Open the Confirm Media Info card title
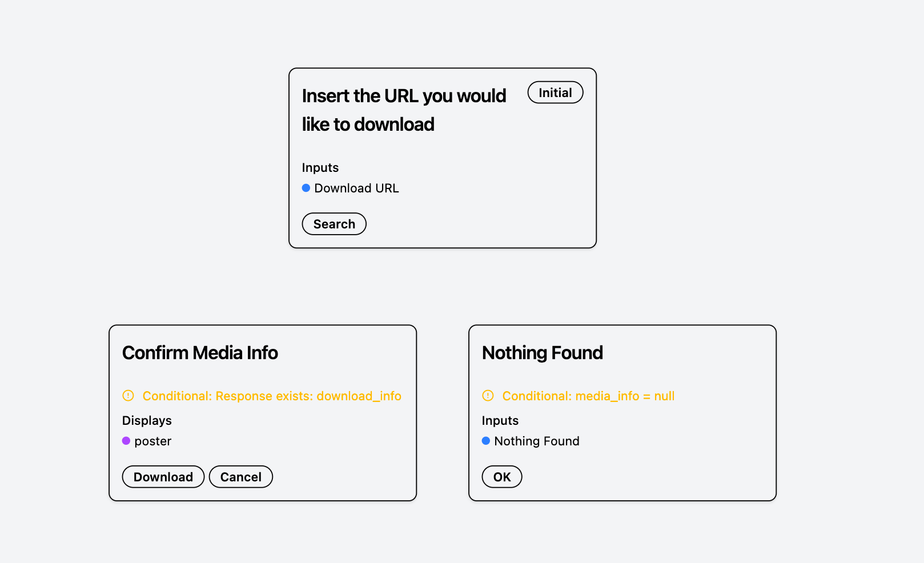The height and width of the screenshot is (563, 924). [x=200, y=353]
